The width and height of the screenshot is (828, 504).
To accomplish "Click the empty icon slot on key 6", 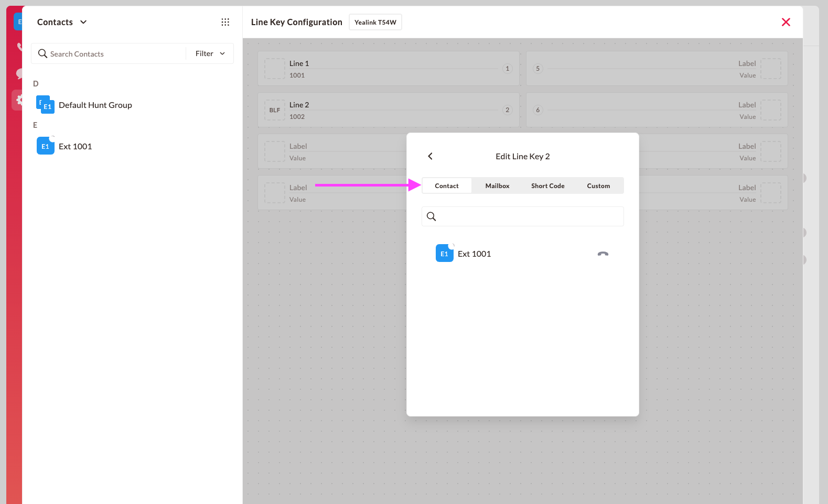I will coord(771,110).
